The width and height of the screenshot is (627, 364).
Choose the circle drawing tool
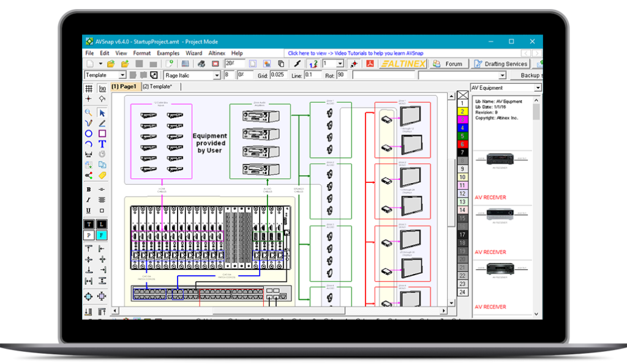[x=89, y=133]
